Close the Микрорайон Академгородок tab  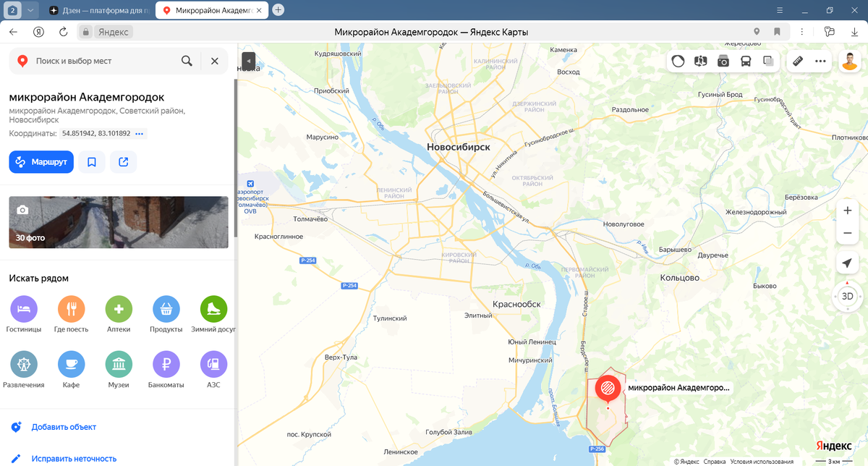click(259, 10)
